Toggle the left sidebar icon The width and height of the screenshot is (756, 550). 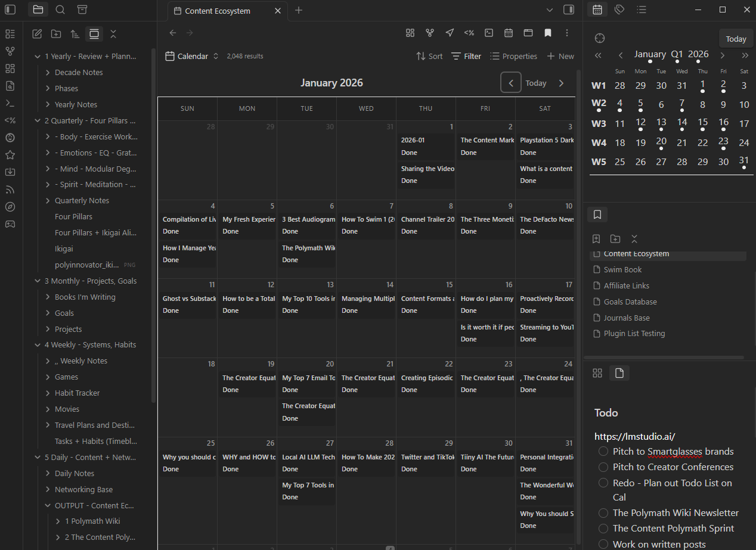[10, 10]
